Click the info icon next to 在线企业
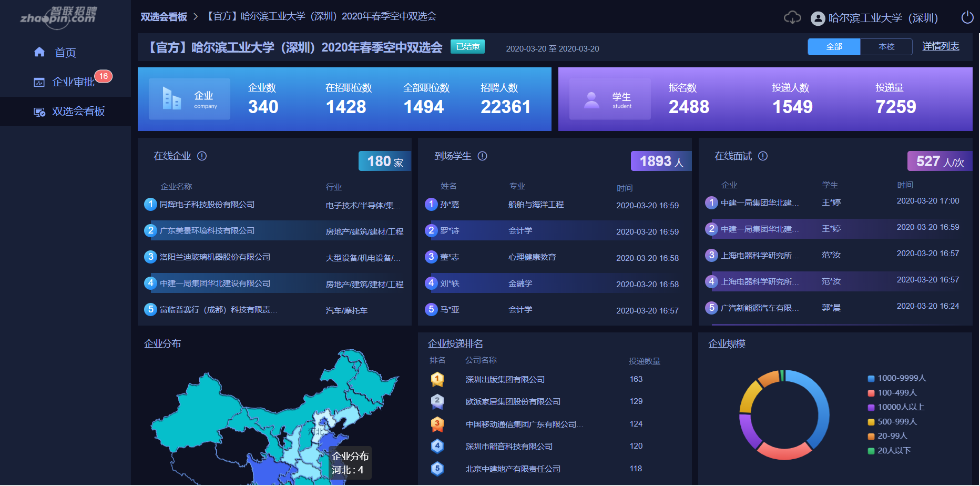 tap(202, 156)
